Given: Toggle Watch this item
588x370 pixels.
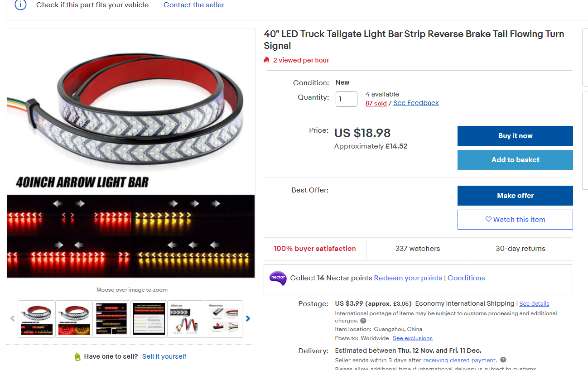Looking at the screenshot, I should coord(515,220).
